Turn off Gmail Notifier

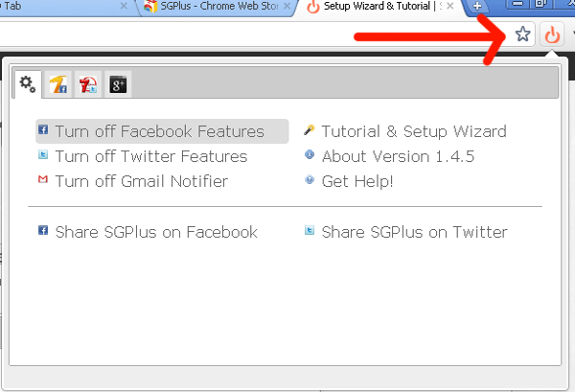141,181
